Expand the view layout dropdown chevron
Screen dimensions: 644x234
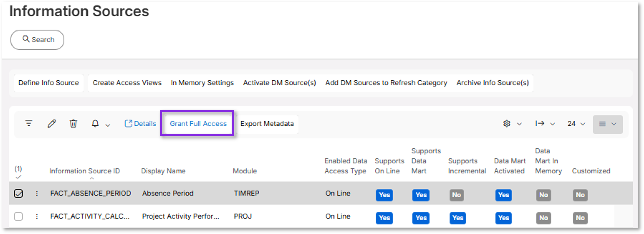coord(614,124)
